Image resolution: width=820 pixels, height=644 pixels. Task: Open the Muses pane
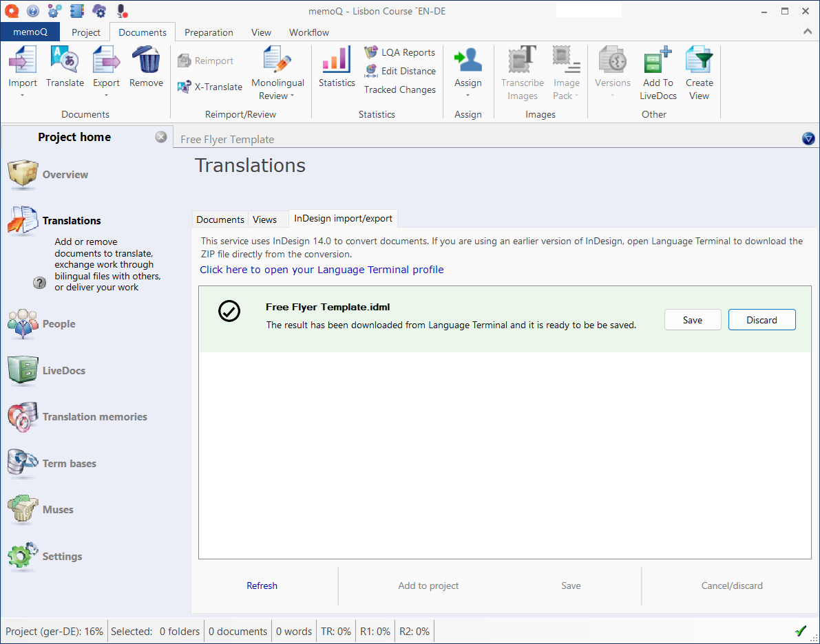(40, 510)
